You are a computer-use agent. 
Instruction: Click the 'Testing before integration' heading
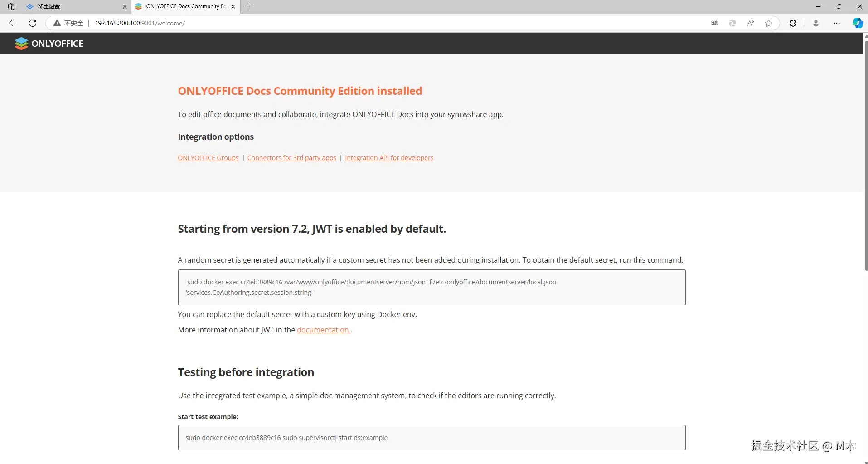(246, 372)
